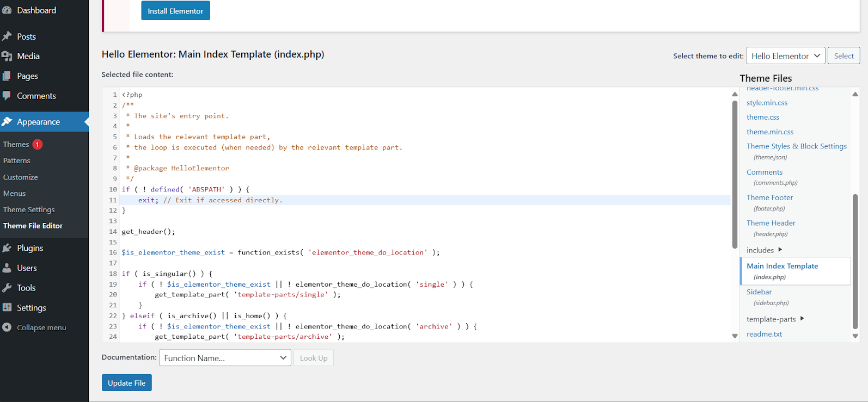Click the Tools wrench icon
This screenshot has height=402, width=868.
coord(7,288)
